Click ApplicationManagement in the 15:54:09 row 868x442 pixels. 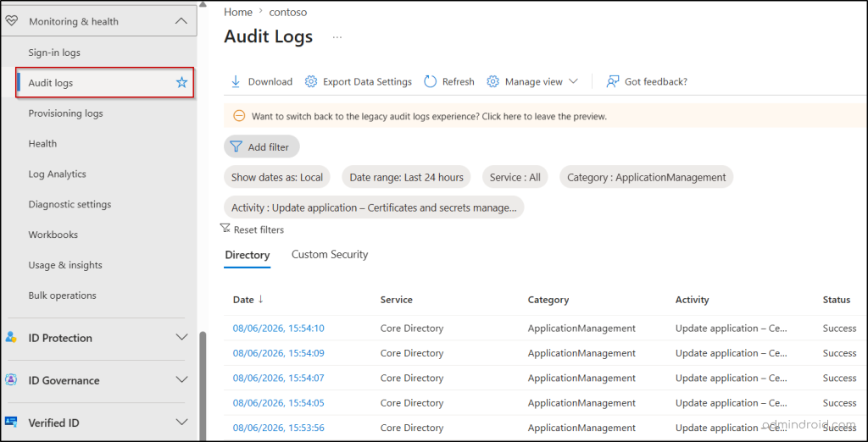pos(581,353)
